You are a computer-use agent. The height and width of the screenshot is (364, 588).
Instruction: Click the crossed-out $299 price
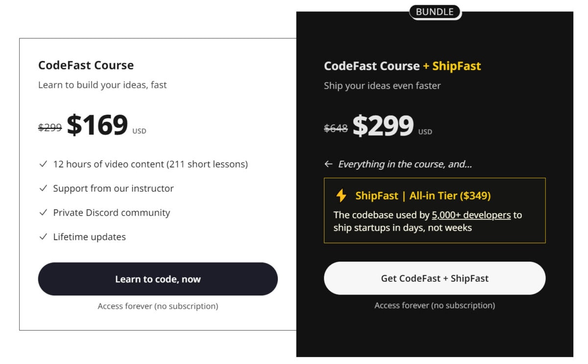click(50, 127)
